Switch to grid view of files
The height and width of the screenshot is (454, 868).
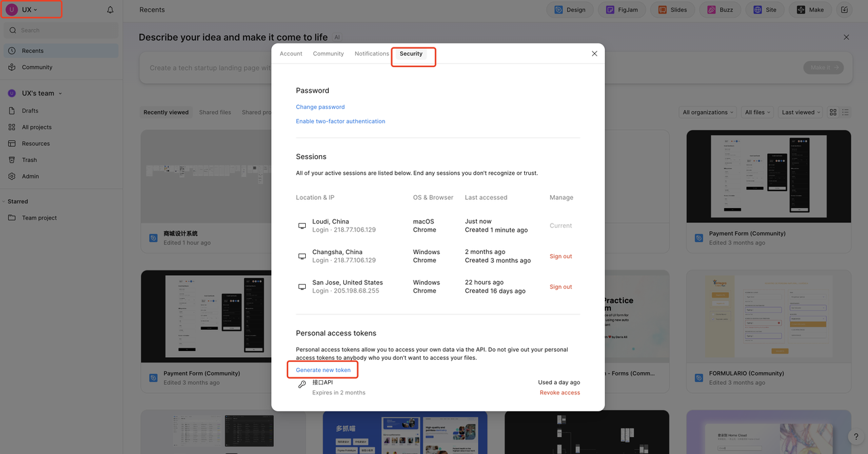tap(833, 112)
